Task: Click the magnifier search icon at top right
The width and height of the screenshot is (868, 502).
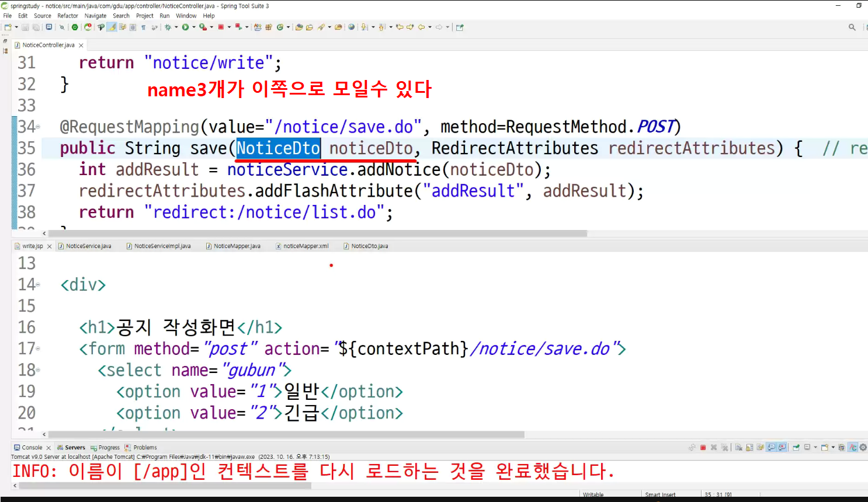Action: point(852,27)
